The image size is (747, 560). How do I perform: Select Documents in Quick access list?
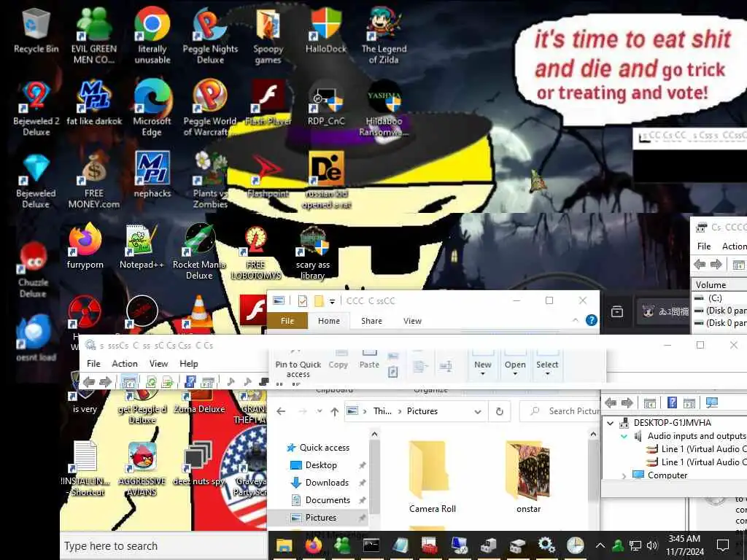coord(328,500)
